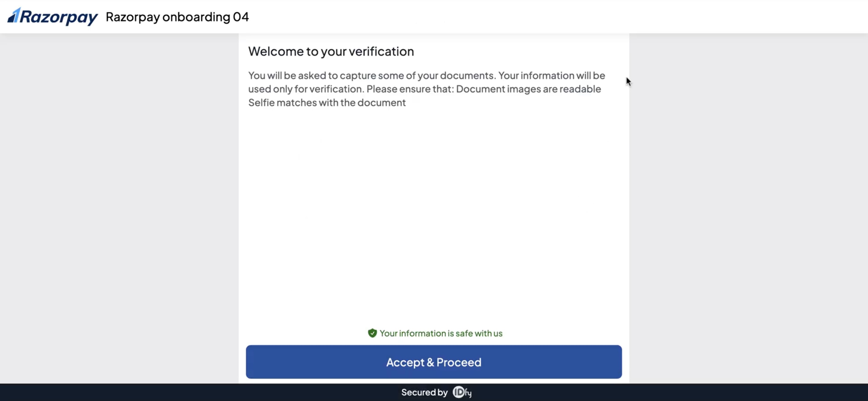This screenshot has width=868, height=401.
Task: Click the Welcome to your verification heading
Action: [331, 51]
